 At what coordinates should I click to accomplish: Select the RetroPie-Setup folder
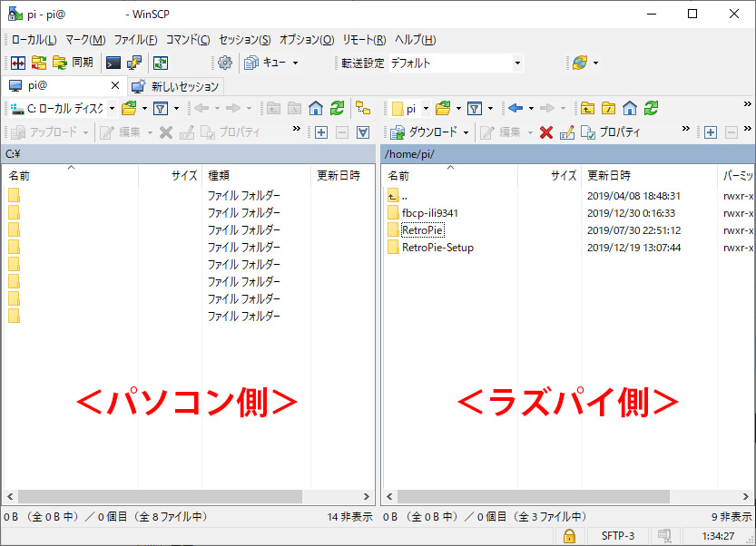pyautogui.click(x=437, y=248)
